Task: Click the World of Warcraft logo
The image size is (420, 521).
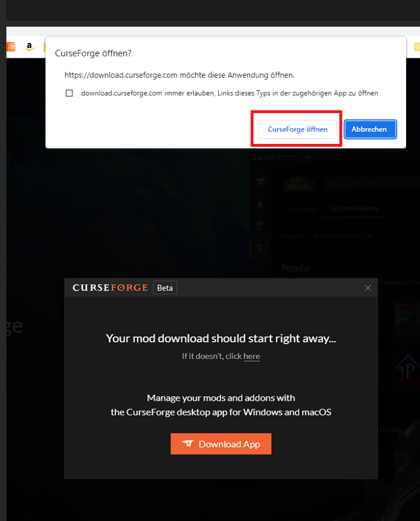Action: tap(299, 184)
